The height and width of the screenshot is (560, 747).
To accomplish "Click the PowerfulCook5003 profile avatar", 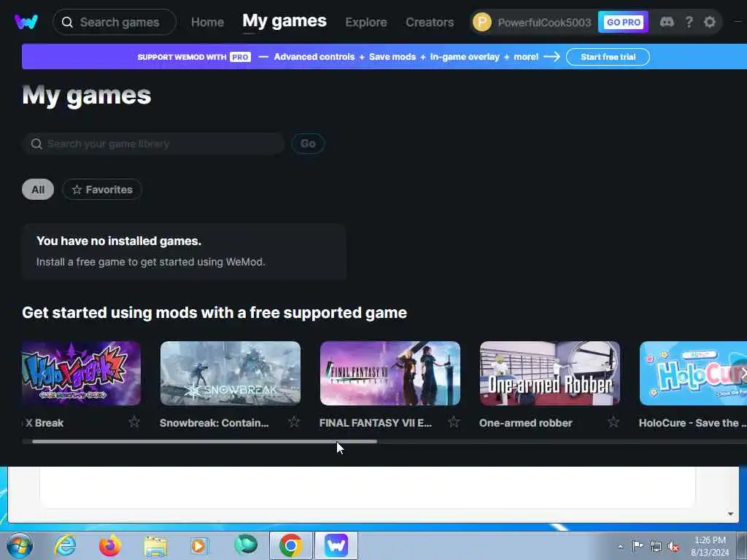I will point(482,22).
